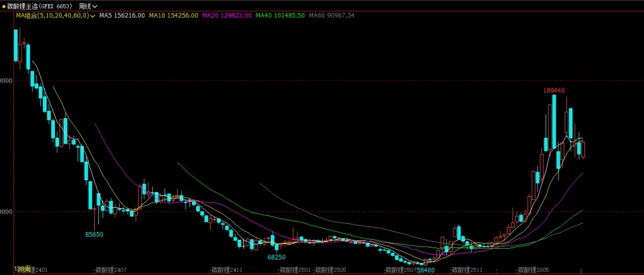Click the MA60 90967.34 value
644x275 pixels.
coord(332,16)
